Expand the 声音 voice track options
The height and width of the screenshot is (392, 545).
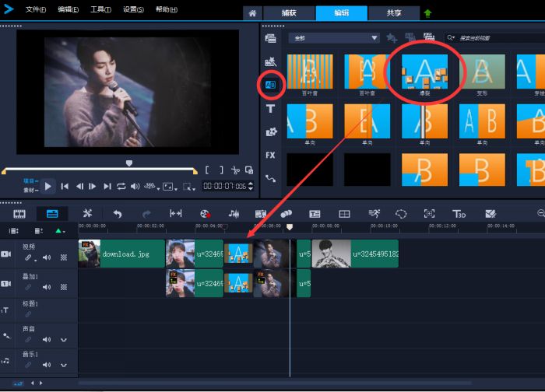(64, 340)
